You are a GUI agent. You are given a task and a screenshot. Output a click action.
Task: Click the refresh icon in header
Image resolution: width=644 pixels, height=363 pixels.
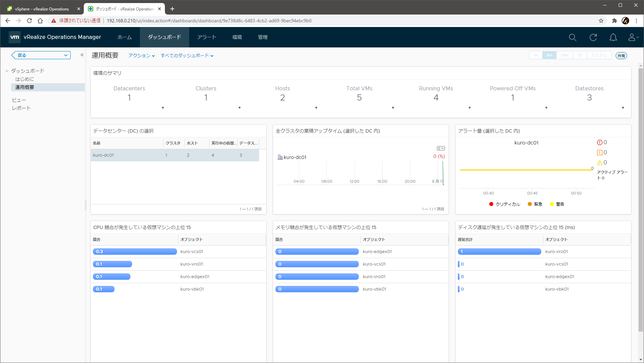[x=593, y=37]
